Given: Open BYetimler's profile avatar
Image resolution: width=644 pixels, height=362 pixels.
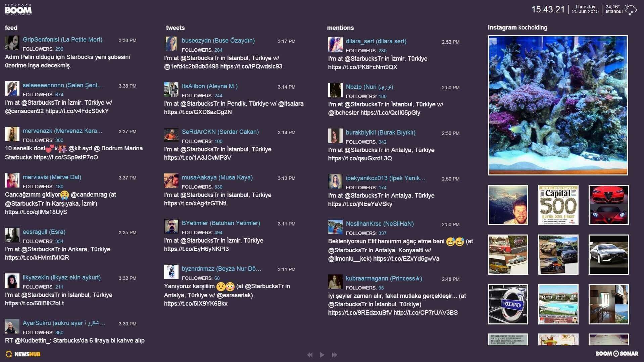Looking at the screenshot, I should 171,227.
